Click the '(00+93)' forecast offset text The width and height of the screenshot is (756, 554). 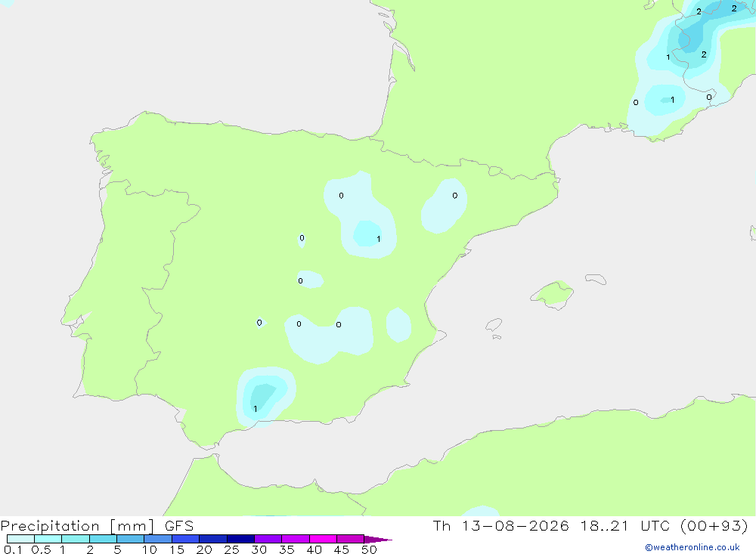coord(714,525)
